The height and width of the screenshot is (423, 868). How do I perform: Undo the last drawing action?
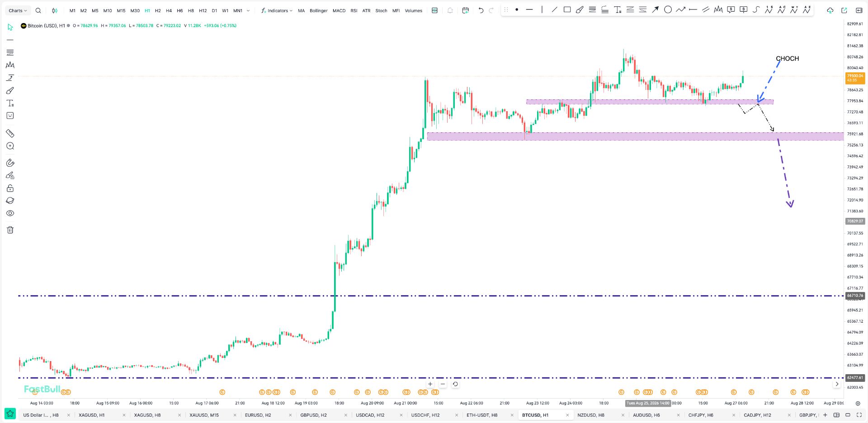click(x=481, y=10)
